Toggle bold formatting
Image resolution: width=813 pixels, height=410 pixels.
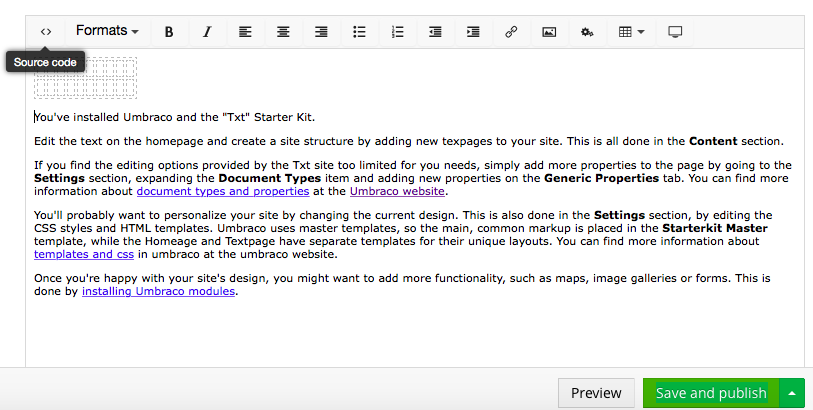pyautogui.click(x=169, y=32)
